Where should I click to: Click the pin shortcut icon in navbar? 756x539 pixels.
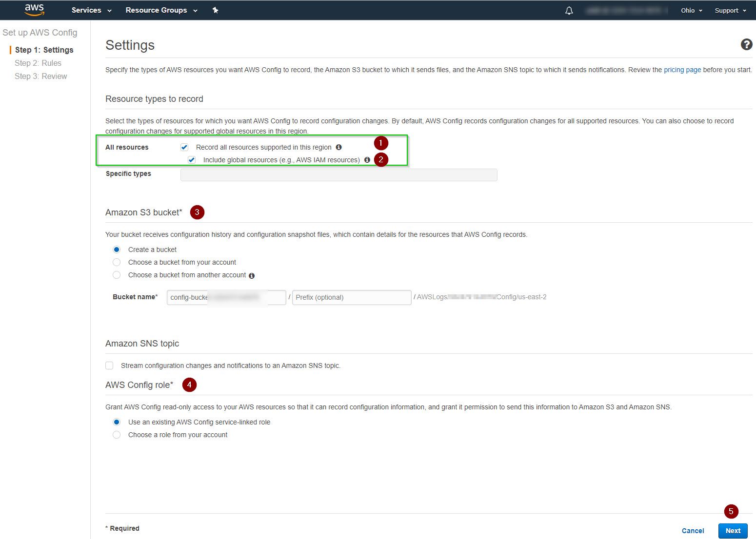(x=215, y=10)
